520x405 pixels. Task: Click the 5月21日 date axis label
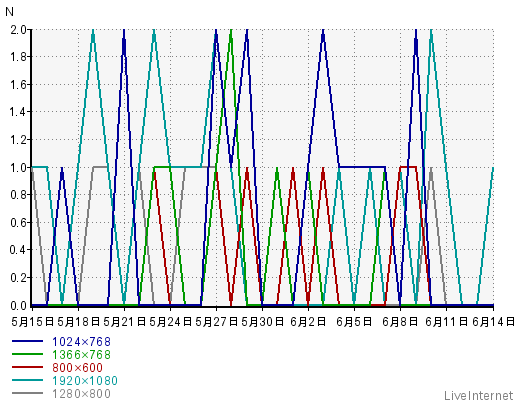(x=125, y=322)
